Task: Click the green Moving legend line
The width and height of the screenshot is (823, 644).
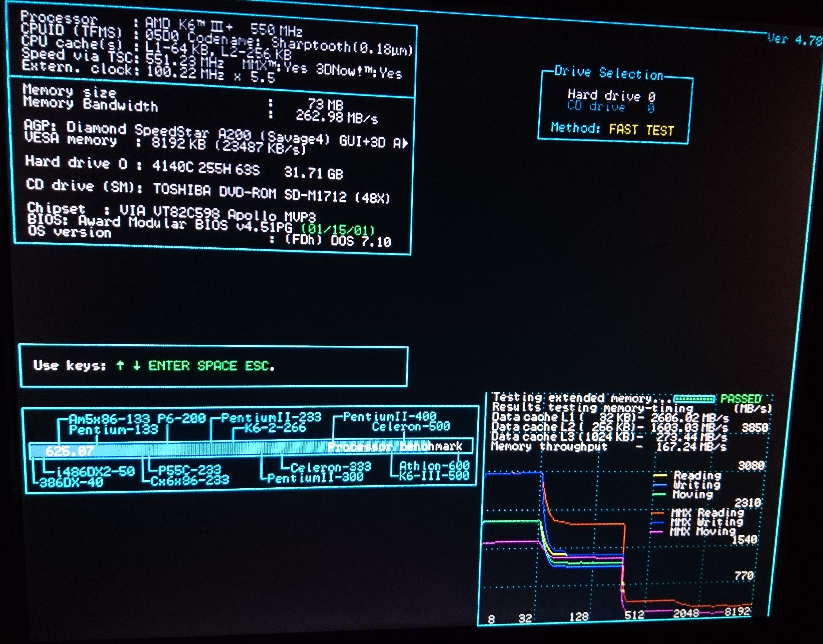Action: point(659,494)
